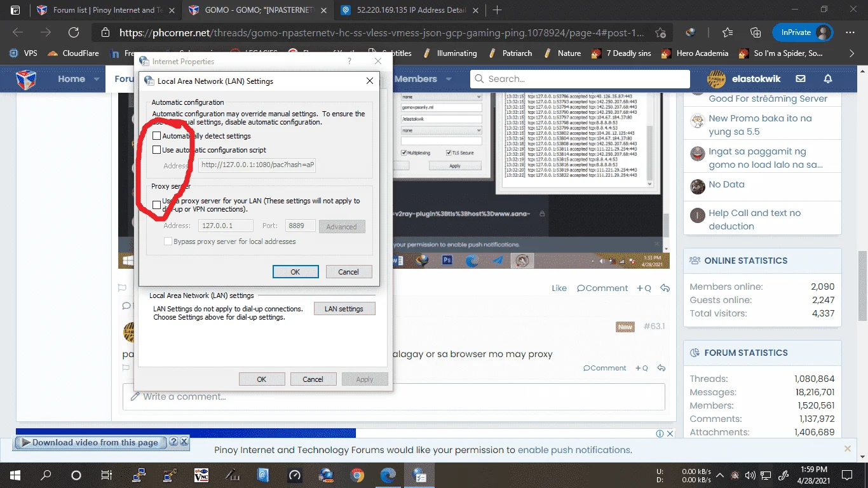Open the volume control in system tray
The width and height of the screenshot is (868, 488).
(x=750, y=475)
